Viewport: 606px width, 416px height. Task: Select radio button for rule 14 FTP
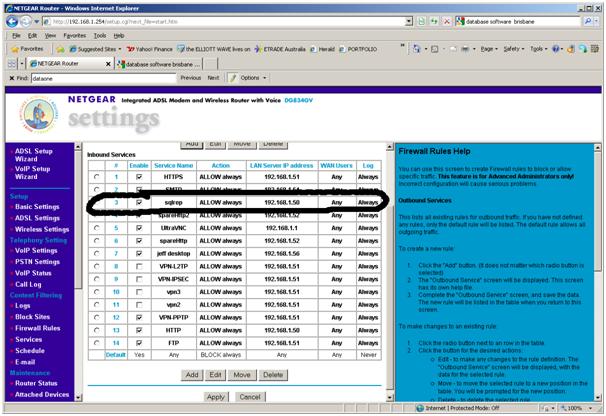pos(97,343)
